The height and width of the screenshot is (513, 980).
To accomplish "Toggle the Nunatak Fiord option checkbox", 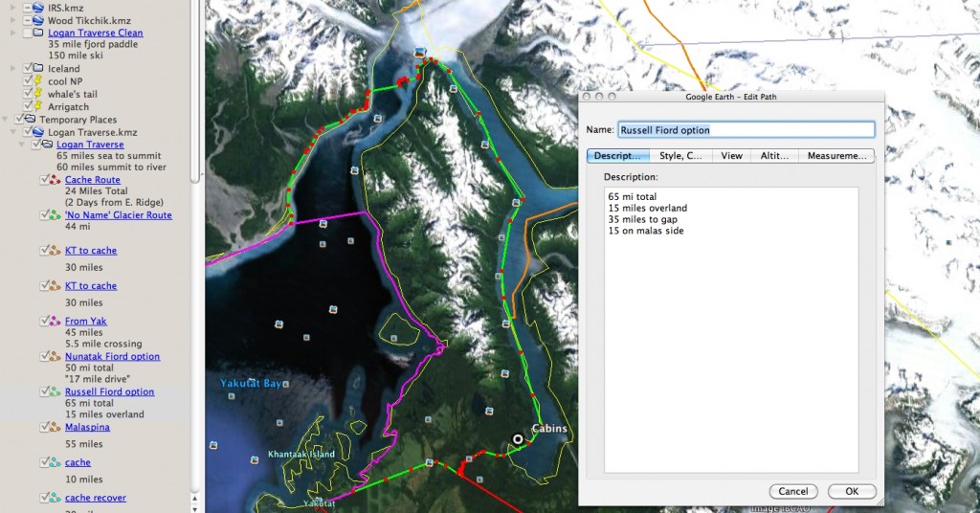I will 44,357.
